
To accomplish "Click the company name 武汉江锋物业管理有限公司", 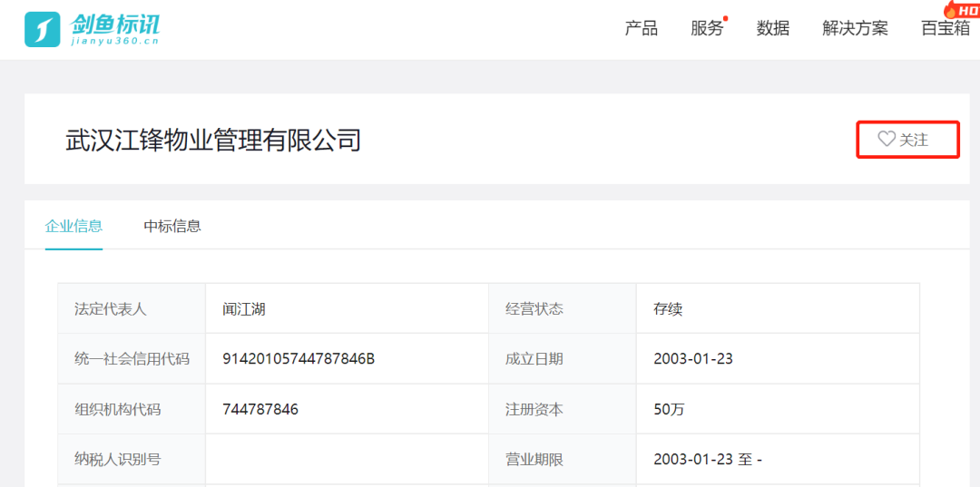I will pyautogui.click(x=213, y=140).
